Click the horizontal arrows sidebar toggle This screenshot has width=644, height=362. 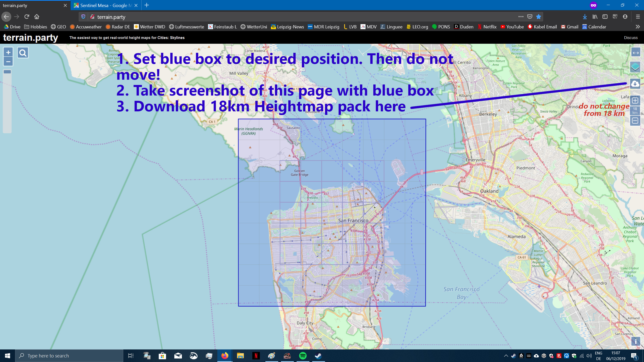[x=635, y=53]
